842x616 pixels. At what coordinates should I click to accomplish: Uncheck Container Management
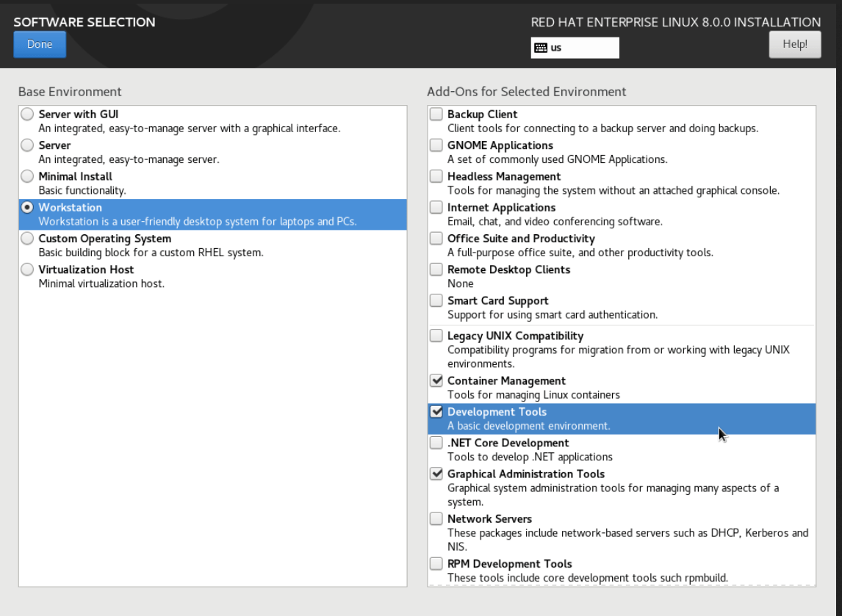436,380
